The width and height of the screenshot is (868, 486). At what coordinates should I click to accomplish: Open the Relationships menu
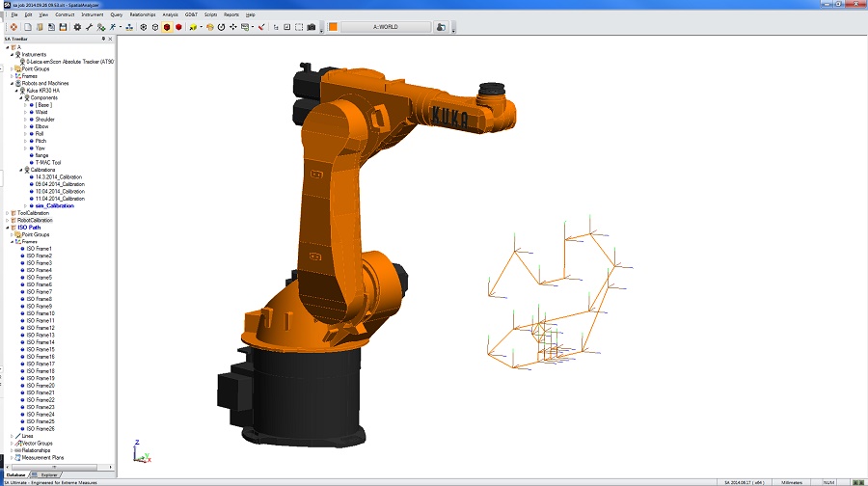point(143,14)
